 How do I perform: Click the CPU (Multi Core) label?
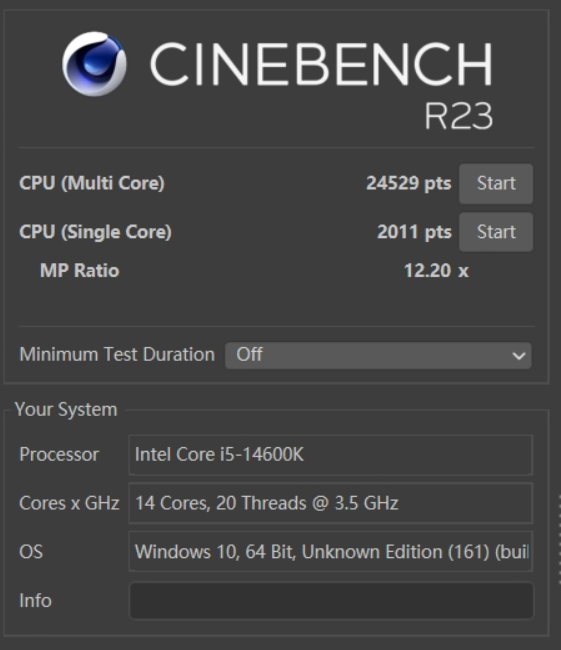(92, 183)
